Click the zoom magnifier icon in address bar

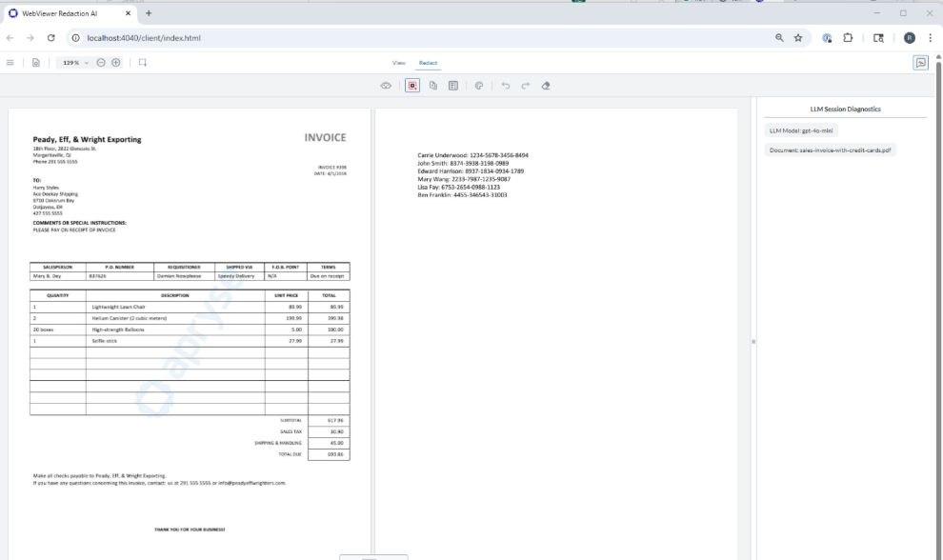[779, 38]
